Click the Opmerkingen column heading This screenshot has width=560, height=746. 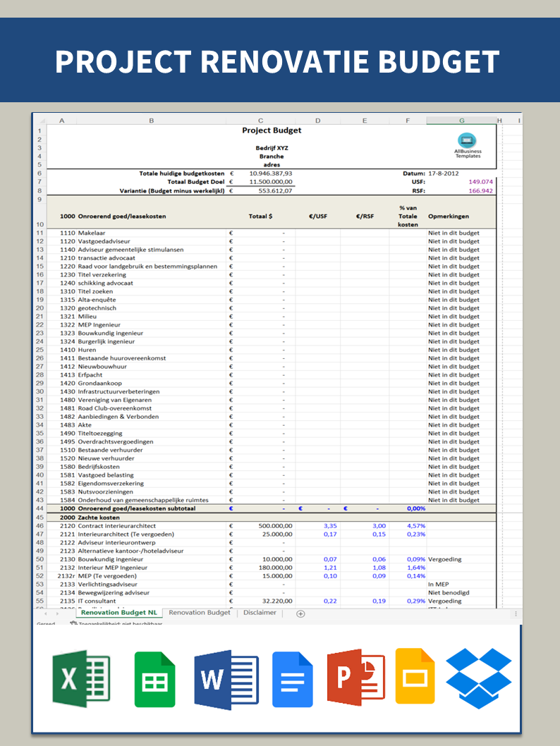448,216
